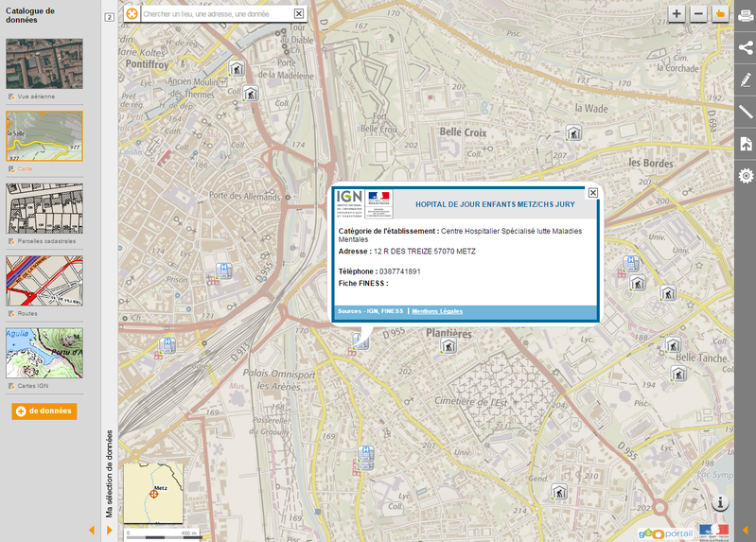Select the Vue aérienne layer thumbnail

point(44,64)
